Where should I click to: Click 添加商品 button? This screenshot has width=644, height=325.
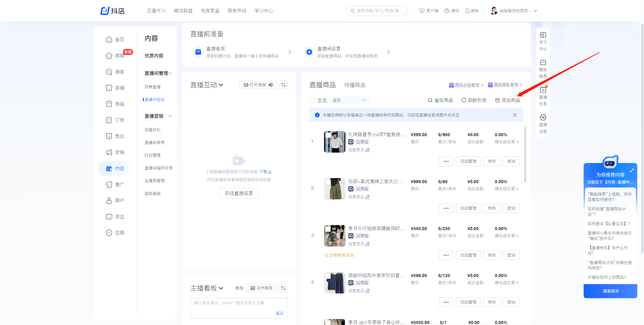click(507, 100)
